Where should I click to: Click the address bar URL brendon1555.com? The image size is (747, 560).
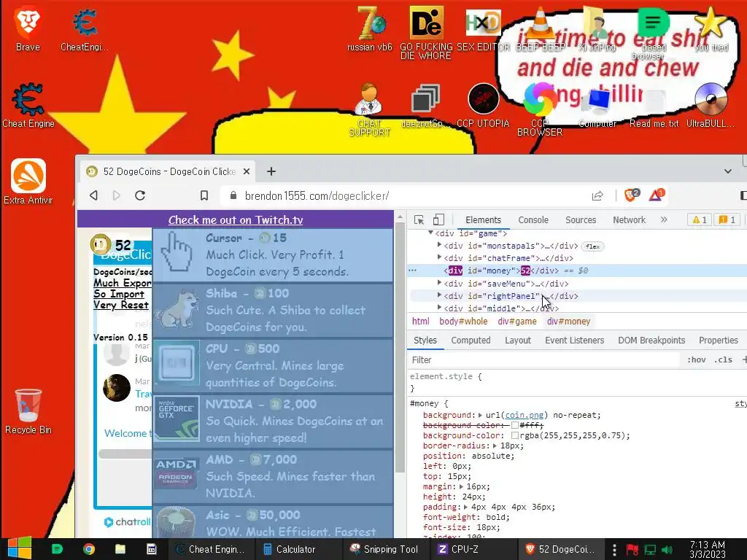tap(317, 195)
